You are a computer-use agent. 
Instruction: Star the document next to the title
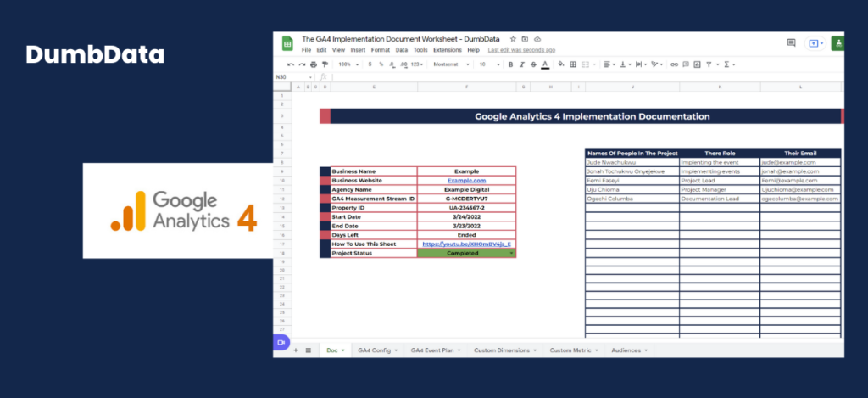pyautogui.click(x=513, y=39)
